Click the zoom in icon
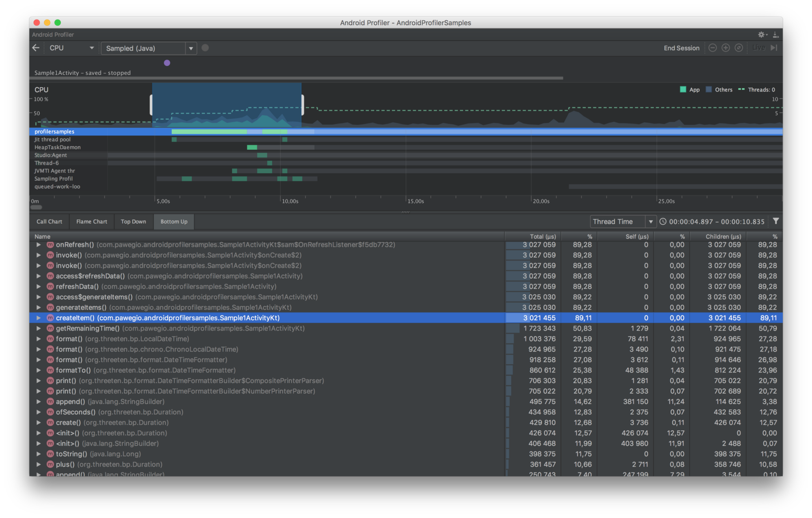Screen dimensions: 812x518 726,48
